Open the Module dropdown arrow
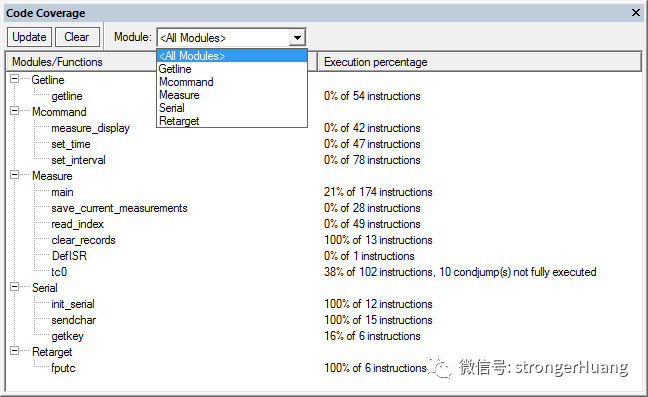 pos(297,38)
